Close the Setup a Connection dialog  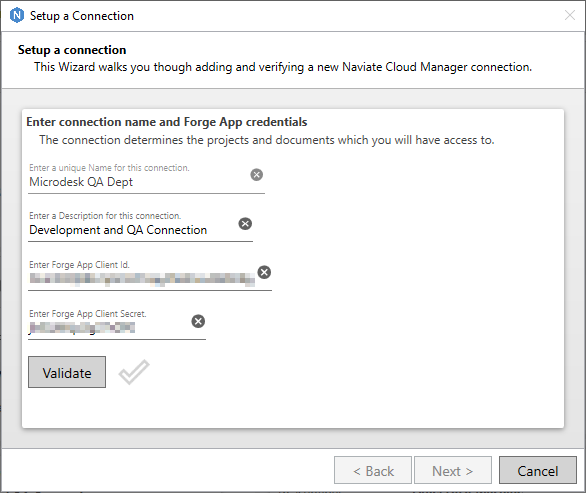570,15
